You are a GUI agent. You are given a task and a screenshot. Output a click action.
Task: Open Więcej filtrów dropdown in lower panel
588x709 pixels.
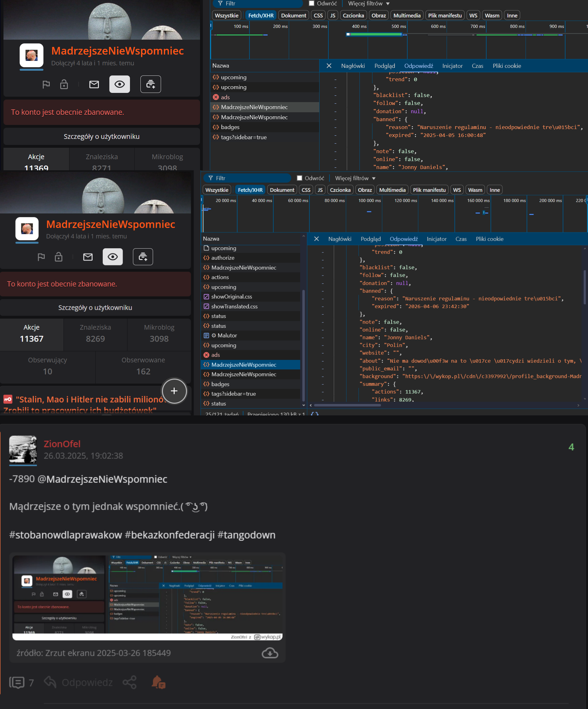coord(355,178)
